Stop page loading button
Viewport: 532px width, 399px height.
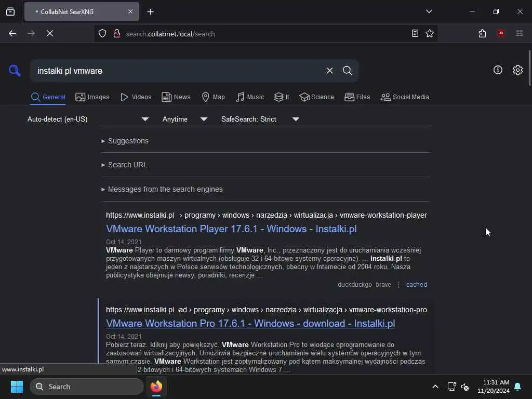[x=49, y=33]
